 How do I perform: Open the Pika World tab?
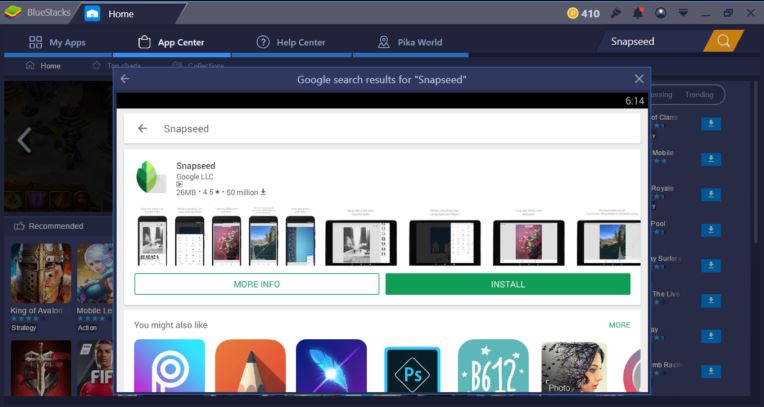click(410, 42)
